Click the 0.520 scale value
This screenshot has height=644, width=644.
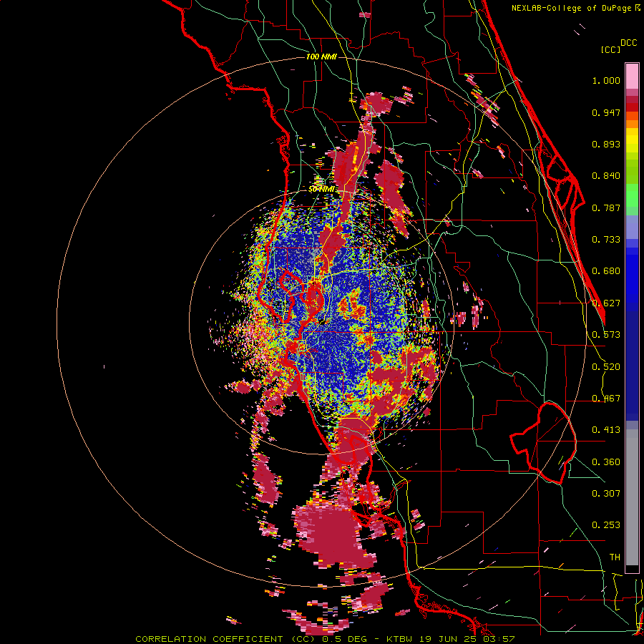(x=606, y=367)
